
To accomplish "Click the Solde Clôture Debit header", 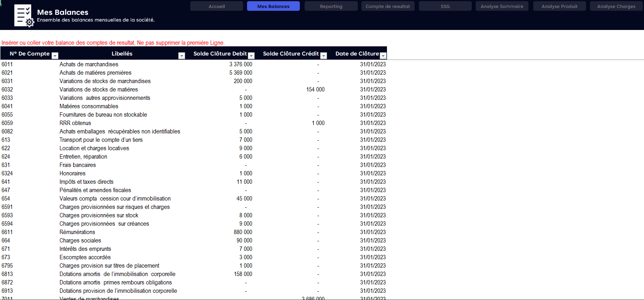I will tap(220, 54).
